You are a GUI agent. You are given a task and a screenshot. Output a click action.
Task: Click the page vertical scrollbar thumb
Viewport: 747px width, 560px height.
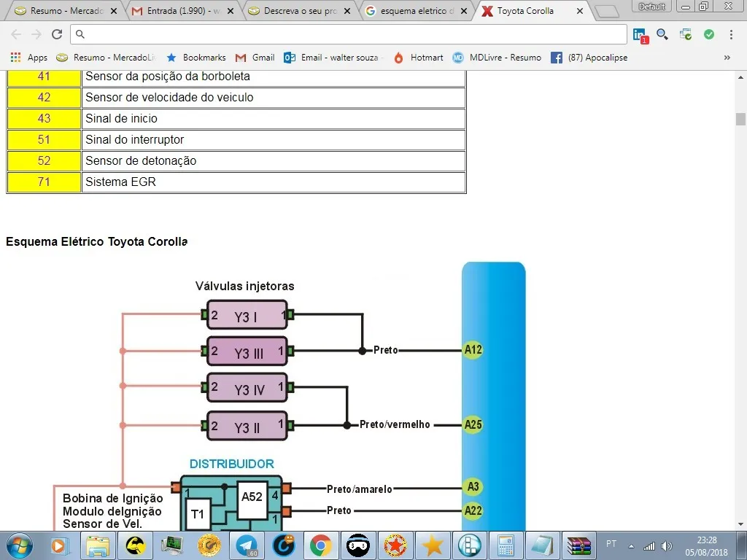coord(740,119)
